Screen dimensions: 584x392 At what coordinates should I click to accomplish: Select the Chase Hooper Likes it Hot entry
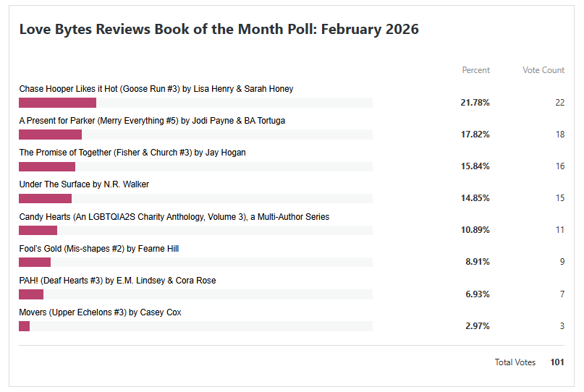[x=156, y=89]
